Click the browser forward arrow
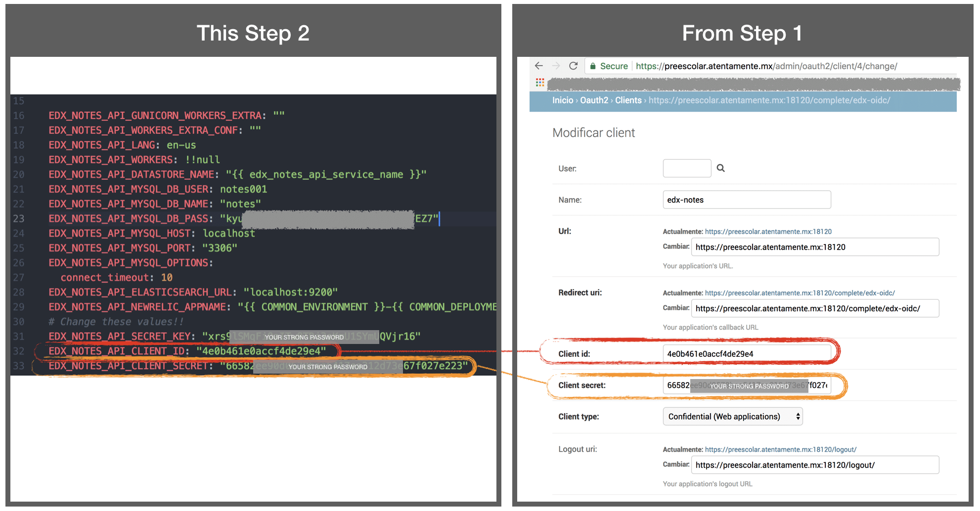Screen dimensions: 980x511 (x=556, y=66)
